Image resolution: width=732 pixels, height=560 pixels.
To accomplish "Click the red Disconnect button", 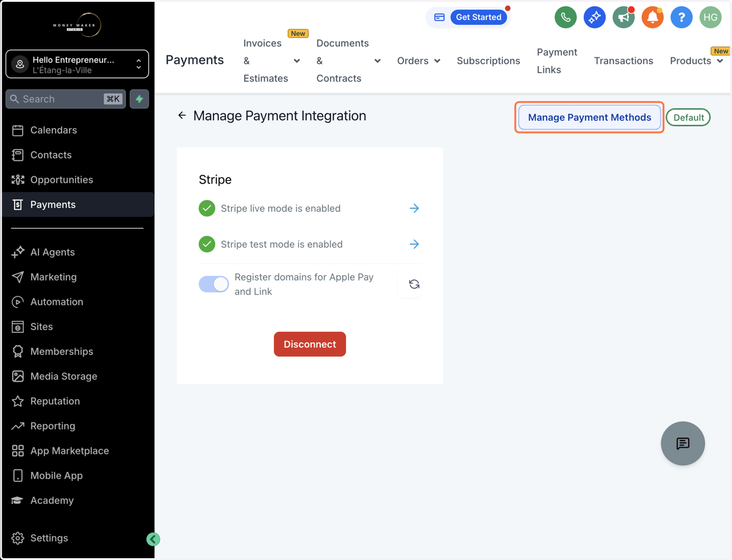I will pos(310,344).
